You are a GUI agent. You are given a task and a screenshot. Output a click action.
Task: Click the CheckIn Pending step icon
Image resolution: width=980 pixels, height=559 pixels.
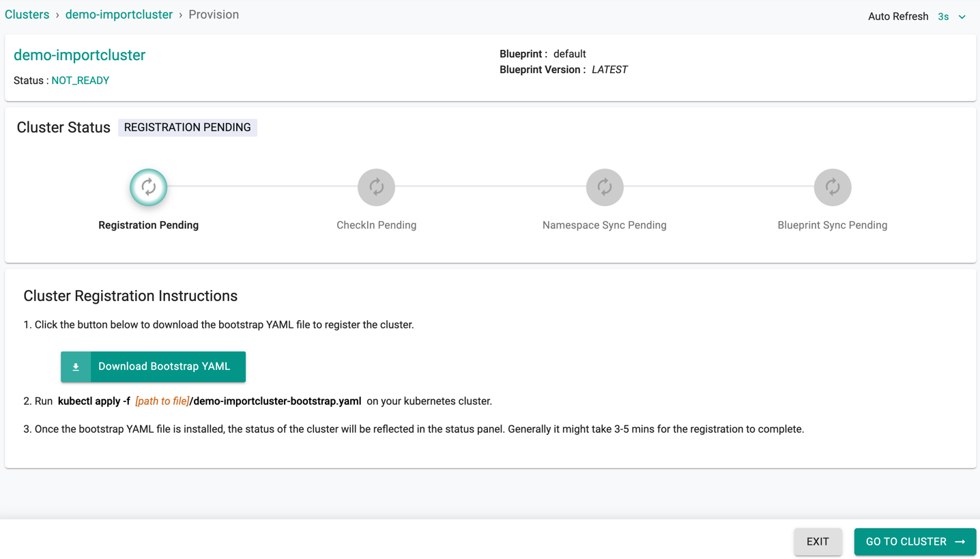(x=377, y=187)
